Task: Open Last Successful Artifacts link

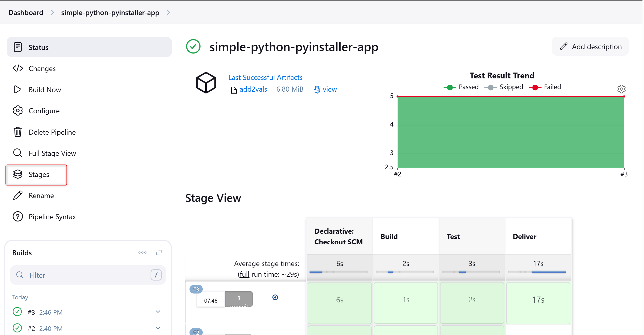Action: [x=265, y=77]
